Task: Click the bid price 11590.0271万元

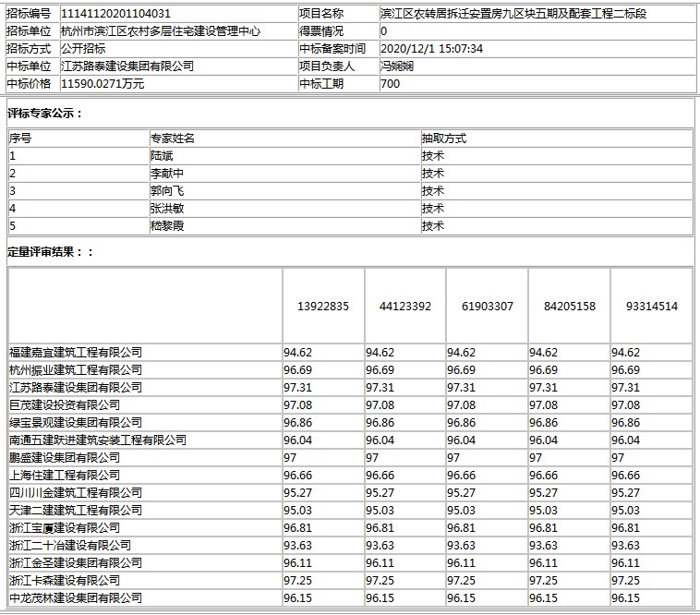Action: pos(103,83)
